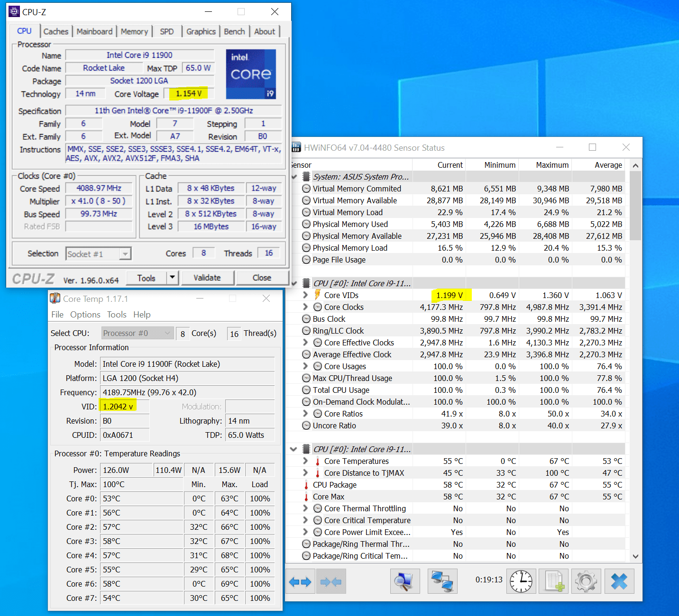Switch to the Caches tab in CPU-Z

[56, 31]
